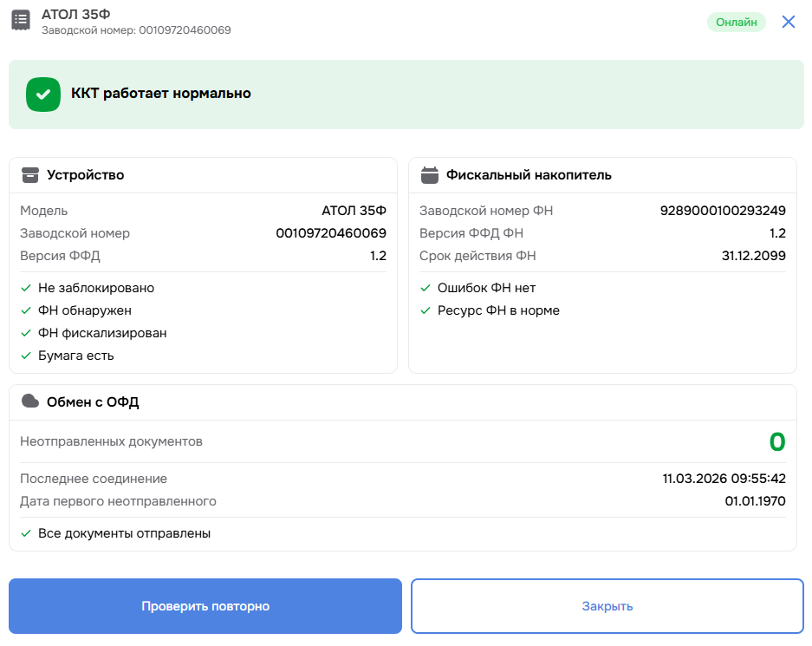Screen dimensions: 812x646
Task: Select the date 01.01.1970
Action: click(x=755, y=501)
